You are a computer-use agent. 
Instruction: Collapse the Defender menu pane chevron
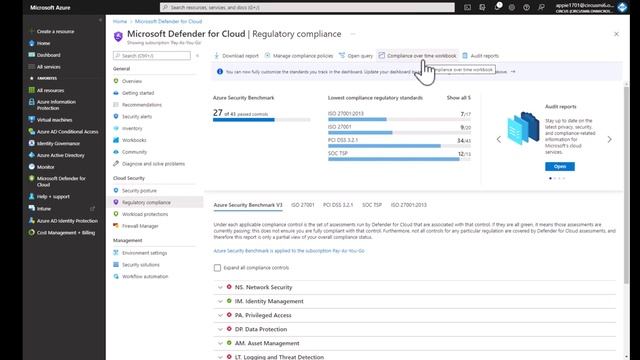197,56
